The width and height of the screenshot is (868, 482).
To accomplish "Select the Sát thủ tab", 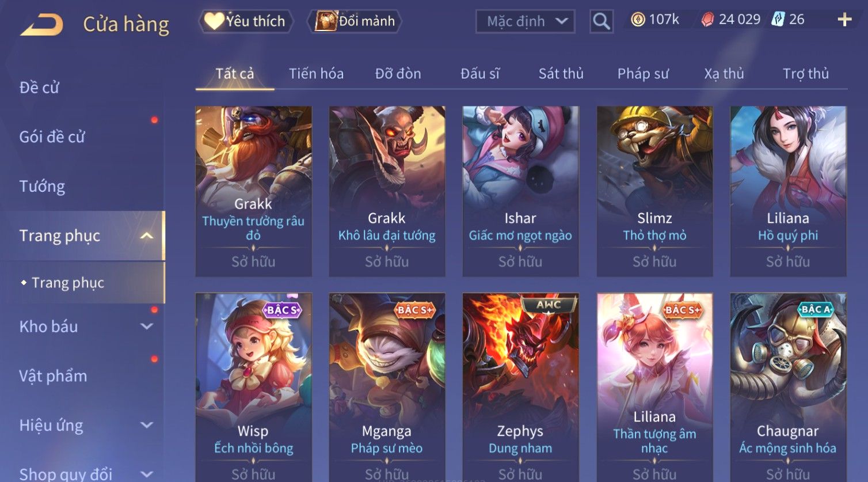I will pos(561,74).
